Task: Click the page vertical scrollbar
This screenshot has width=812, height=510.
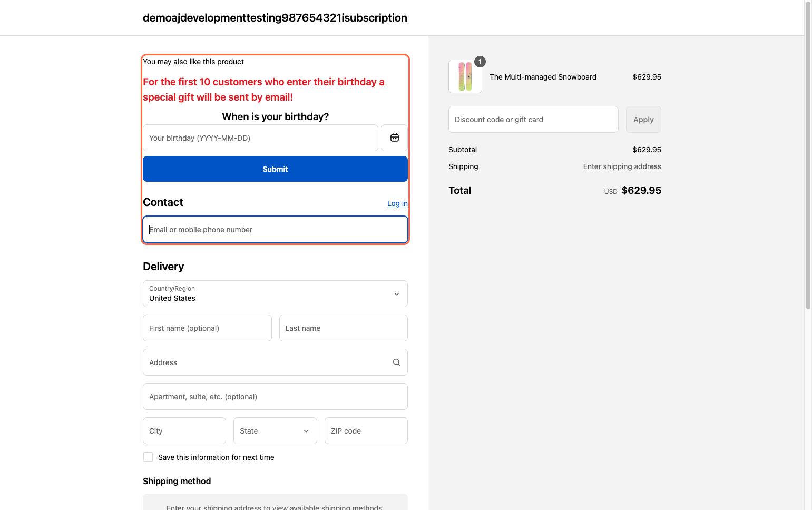Action: (x=808, y=158)
